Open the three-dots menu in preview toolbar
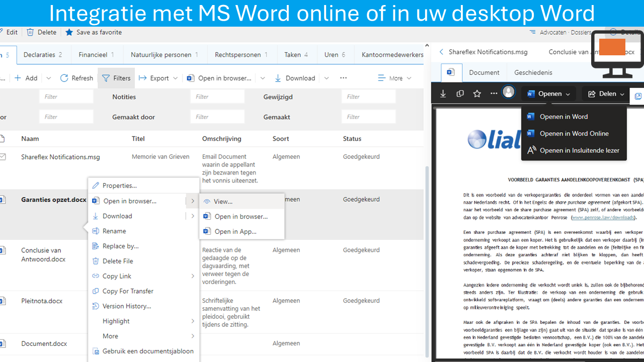The image size is (644, 362). coord(494,94)
